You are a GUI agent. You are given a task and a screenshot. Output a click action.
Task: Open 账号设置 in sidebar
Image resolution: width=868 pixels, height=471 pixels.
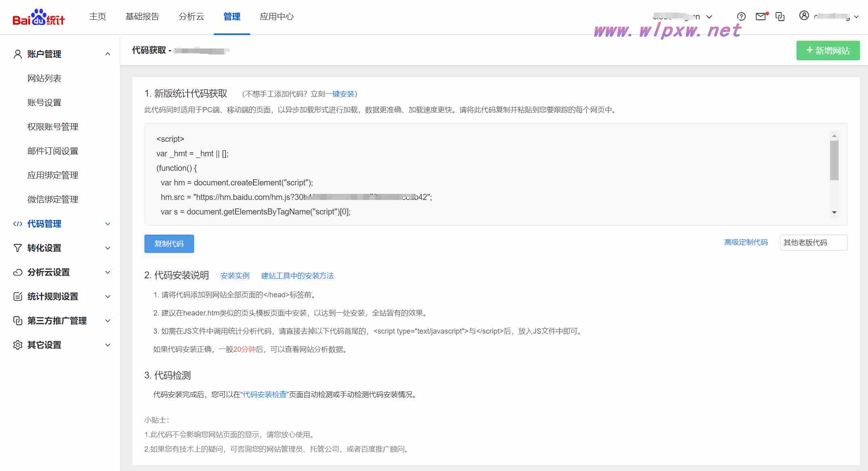click(x=44, y=103)
